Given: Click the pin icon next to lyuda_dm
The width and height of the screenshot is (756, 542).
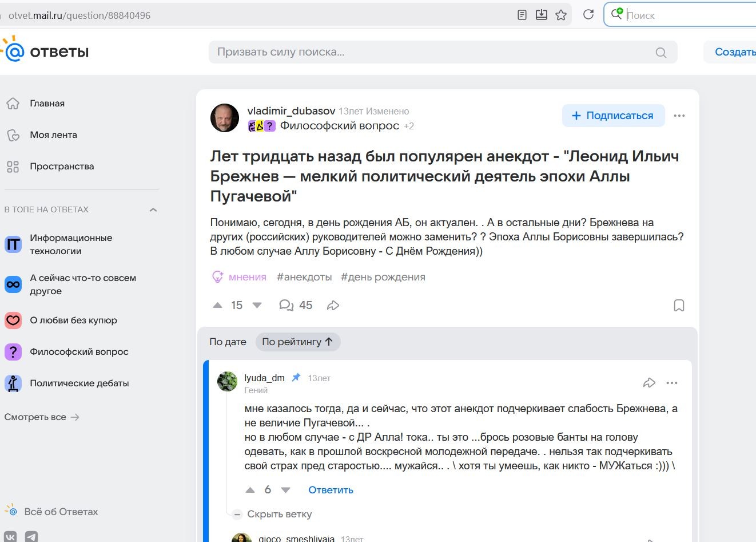Looking at the screenshot, I should tap(296, 377).
